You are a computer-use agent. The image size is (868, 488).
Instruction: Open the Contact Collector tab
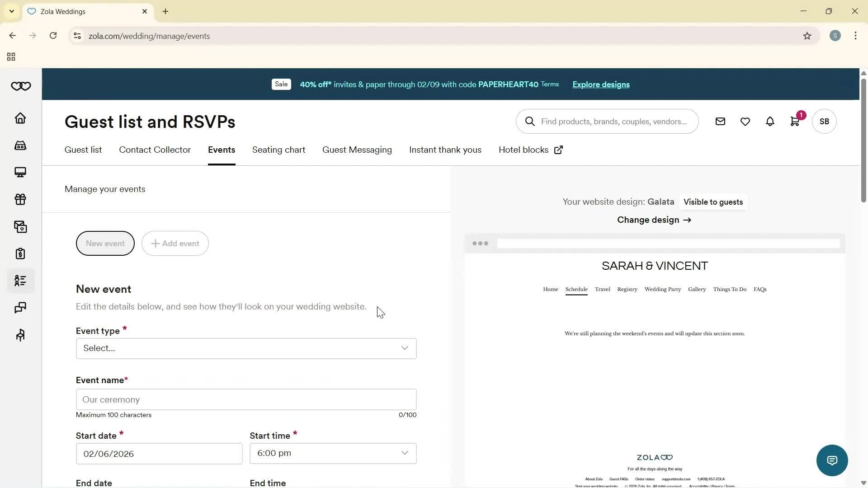coord(155,150)
